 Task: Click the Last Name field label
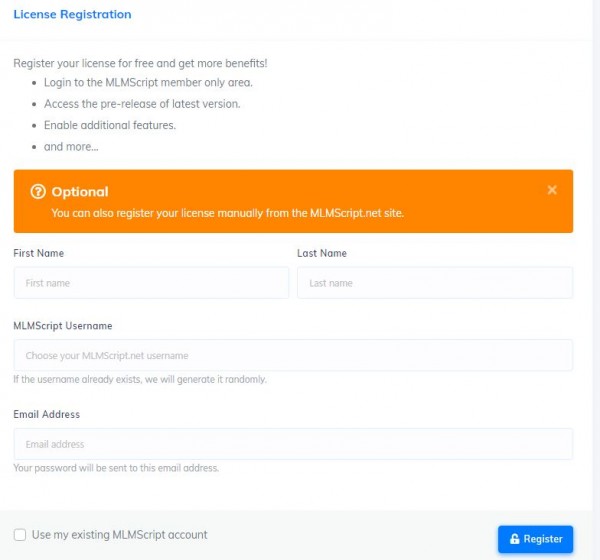[322, 253]
